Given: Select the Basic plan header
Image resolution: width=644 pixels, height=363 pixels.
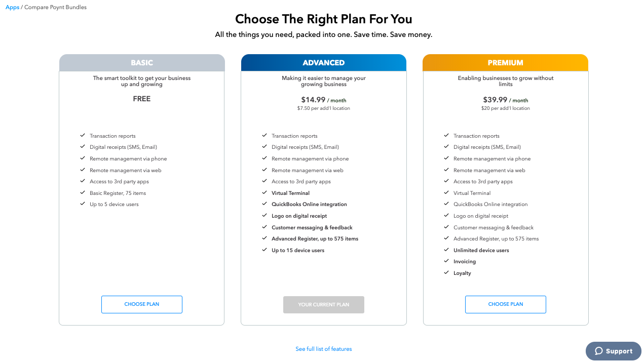Looking at the screenshot, I should pos(142,63).
